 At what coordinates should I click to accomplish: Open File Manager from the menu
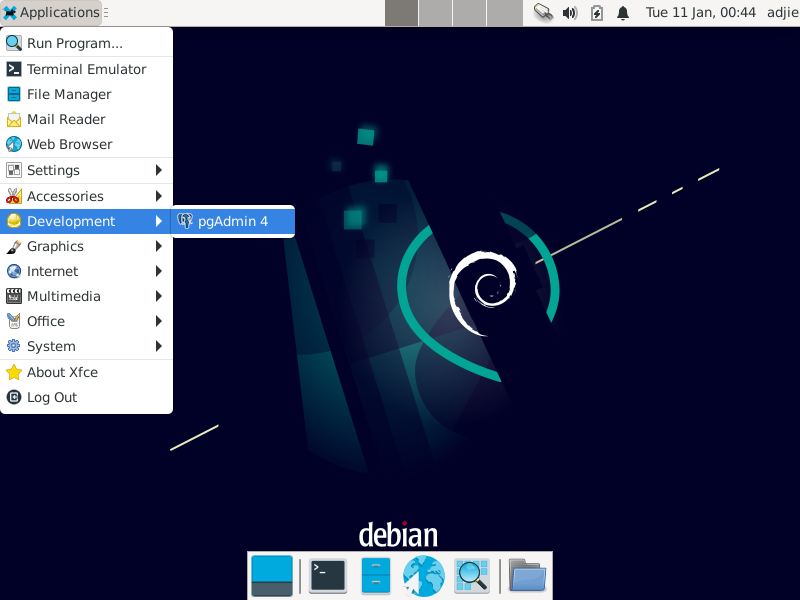(x=86, y=94)
